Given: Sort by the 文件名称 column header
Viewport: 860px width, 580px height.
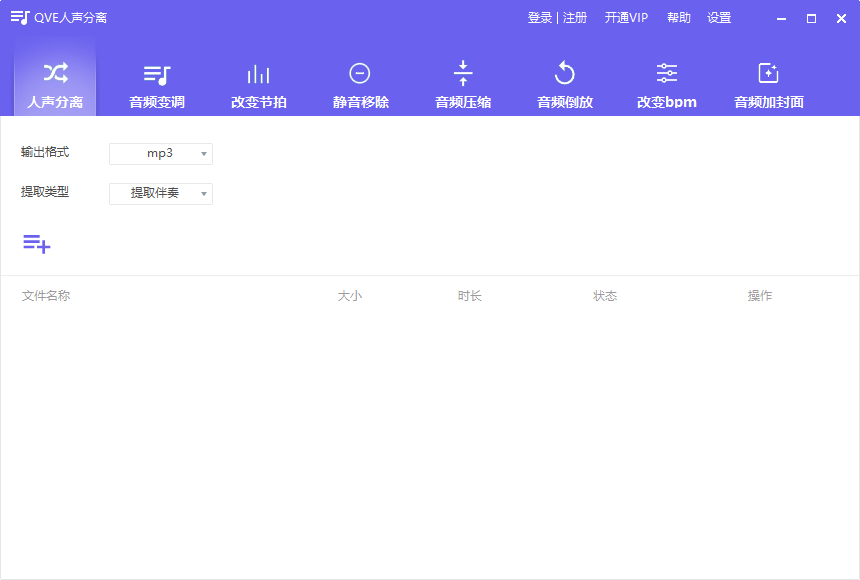Looking at the screenshot, I should (45, 295).
